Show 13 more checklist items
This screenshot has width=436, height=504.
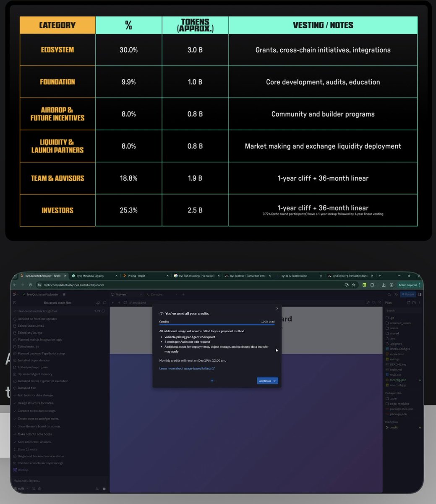(x=27, y=449)
